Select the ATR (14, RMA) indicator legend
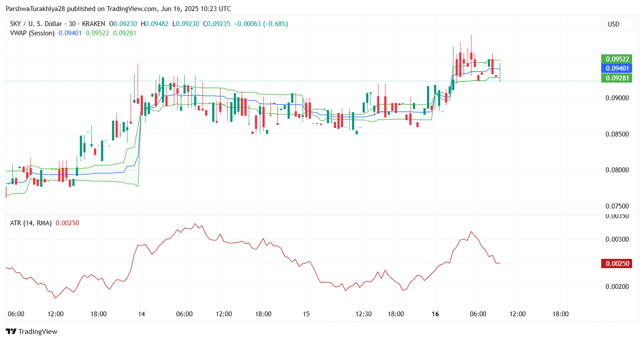644x341 pixels. [30, 223]
